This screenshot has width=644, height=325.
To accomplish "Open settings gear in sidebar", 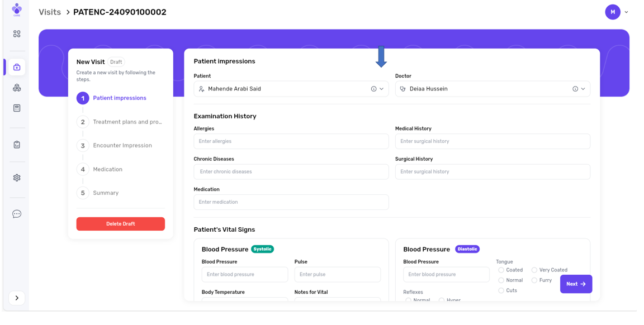I will [17, 178].
